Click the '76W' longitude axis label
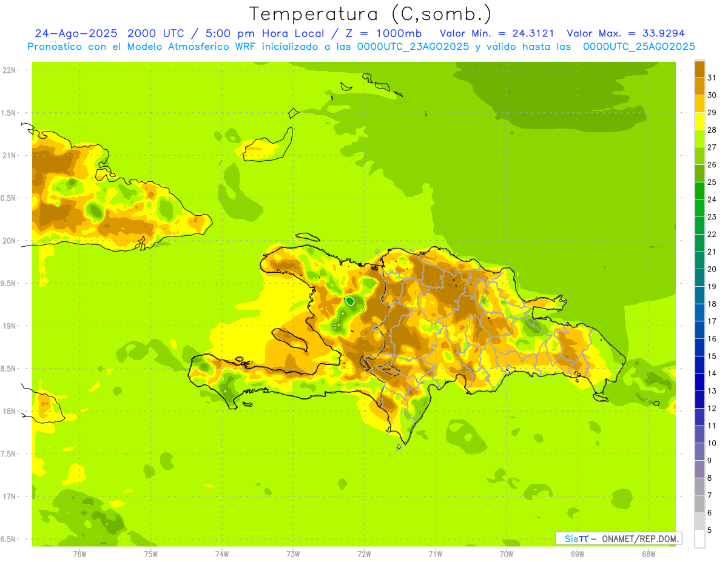 coord(79,554)
